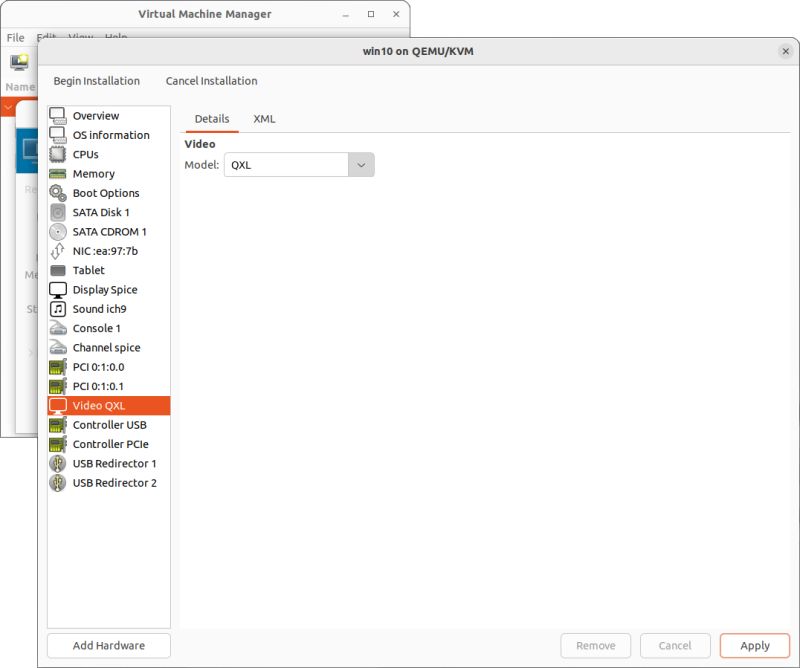Click the Apply button
Viewport: 800px width, 668px height.
tap(754, 646)
